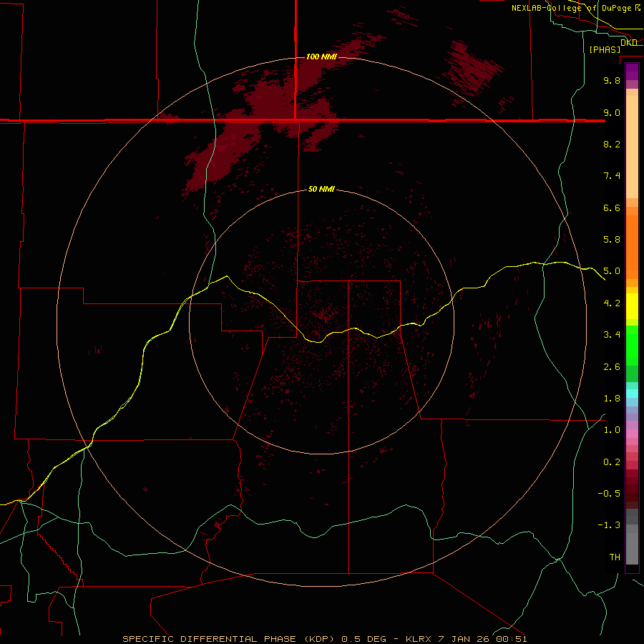This screenshot has width=644, height=644.
Task: Click the 'TH' threshold label in legend
Action: 615,557
